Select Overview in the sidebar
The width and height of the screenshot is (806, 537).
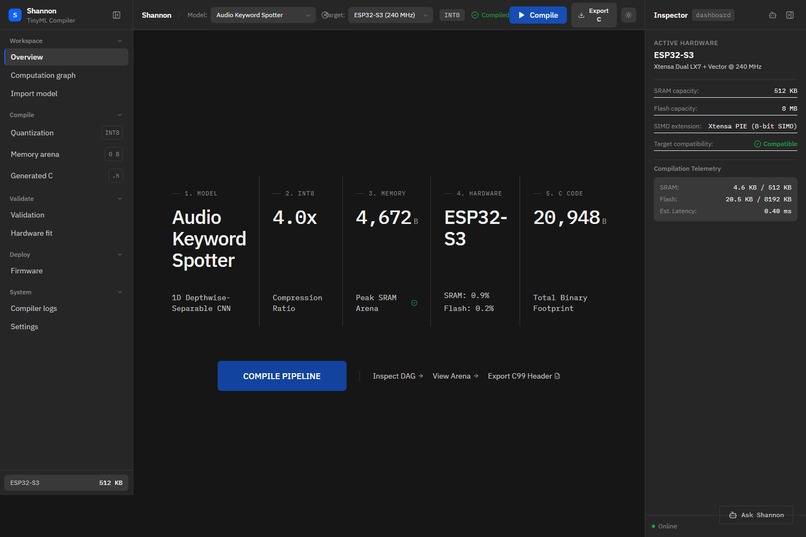point(66,57)
